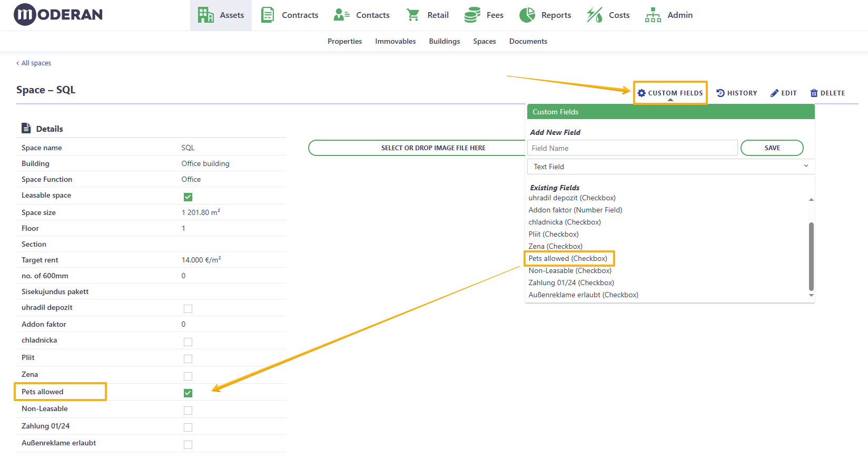Open the Immovables submenu tab
The width and height of the screenshot is (868, 458).
396,41
